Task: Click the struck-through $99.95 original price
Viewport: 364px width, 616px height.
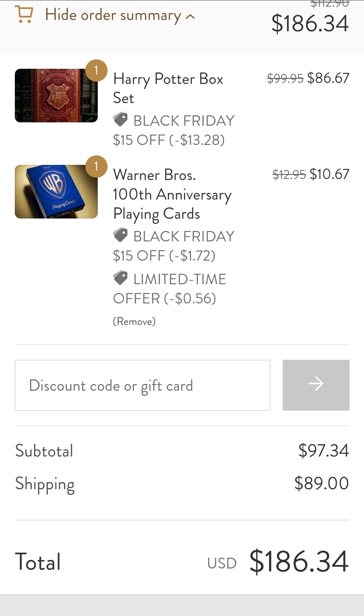Action: tap(285, 79)
